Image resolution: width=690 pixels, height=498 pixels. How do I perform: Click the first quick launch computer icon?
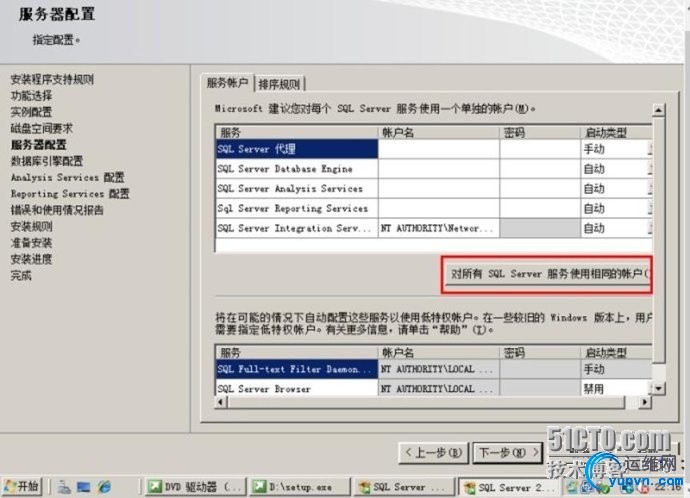(x=64, y=487)
